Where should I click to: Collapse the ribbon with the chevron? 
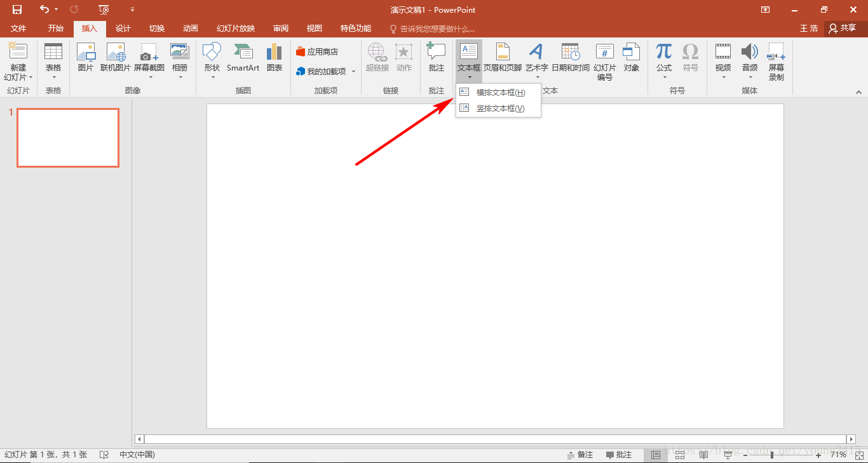[x=858, y=92]
